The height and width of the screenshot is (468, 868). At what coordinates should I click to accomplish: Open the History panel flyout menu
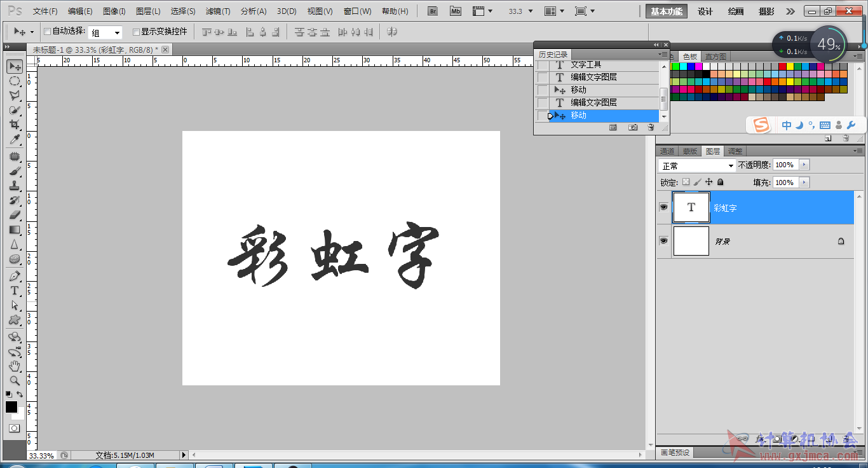[x=663, y=55]
